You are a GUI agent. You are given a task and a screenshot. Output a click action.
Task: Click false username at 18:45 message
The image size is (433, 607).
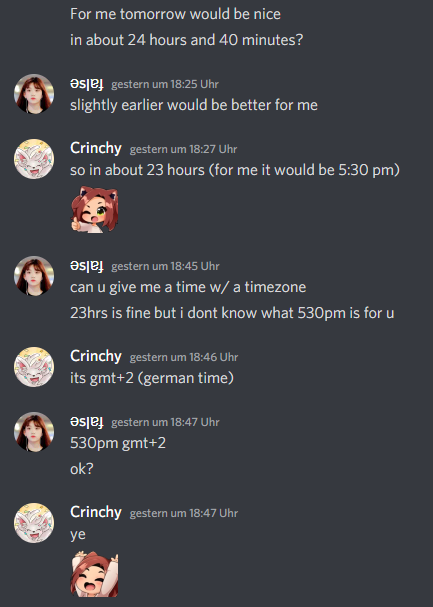tap(87, 266)
